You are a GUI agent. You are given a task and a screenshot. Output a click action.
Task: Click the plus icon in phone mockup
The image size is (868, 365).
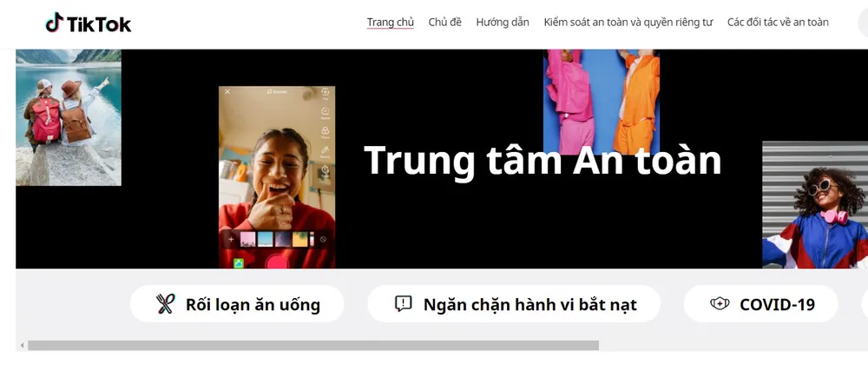[x=231, y=239]
